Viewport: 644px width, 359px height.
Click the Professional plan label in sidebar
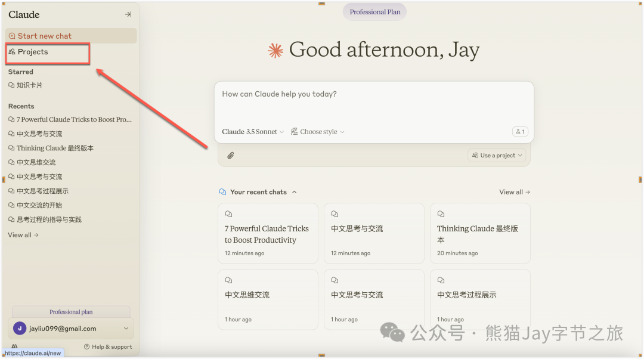(71, 312)
